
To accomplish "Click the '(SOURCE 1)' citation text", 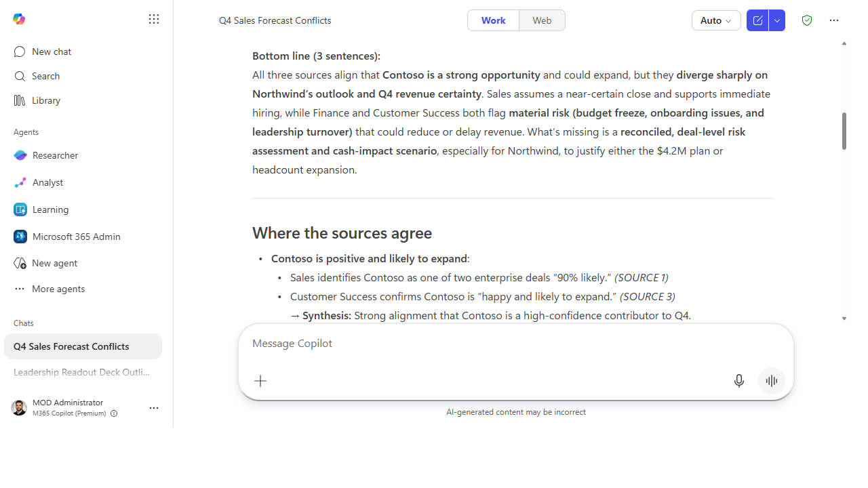I will [x=642, y=277].
